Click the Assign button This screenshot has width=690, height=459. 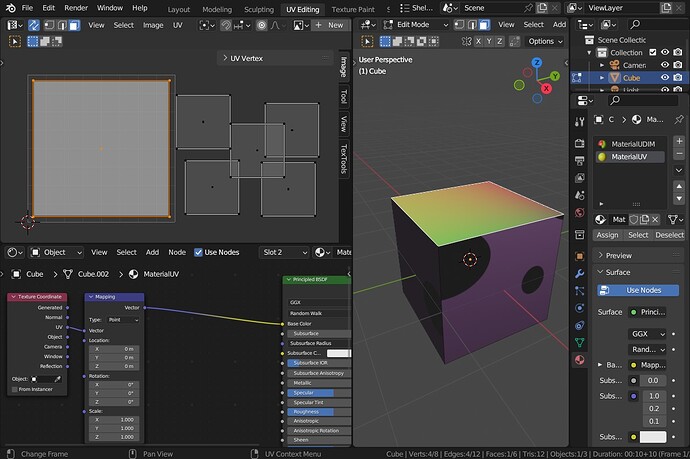pyautogui.click(x=607, y=235)
